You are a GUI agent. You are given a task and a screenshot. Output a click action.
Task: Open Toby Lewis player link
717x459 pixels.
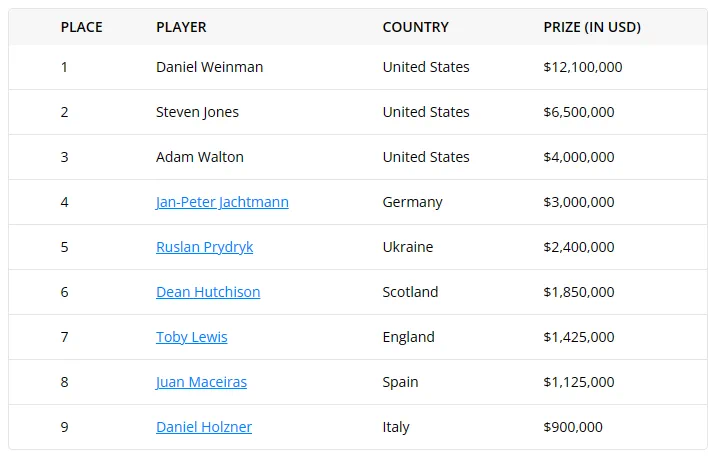tap(191, 337)
